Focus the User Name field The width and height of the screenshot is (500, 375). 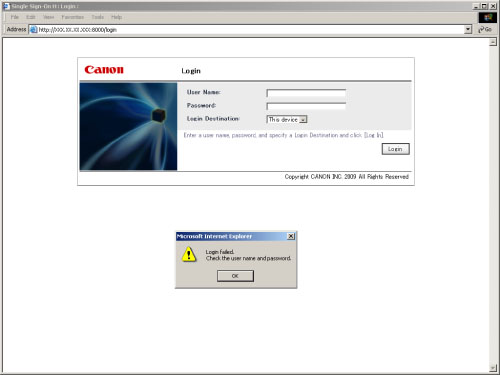[x=306, y=93]
